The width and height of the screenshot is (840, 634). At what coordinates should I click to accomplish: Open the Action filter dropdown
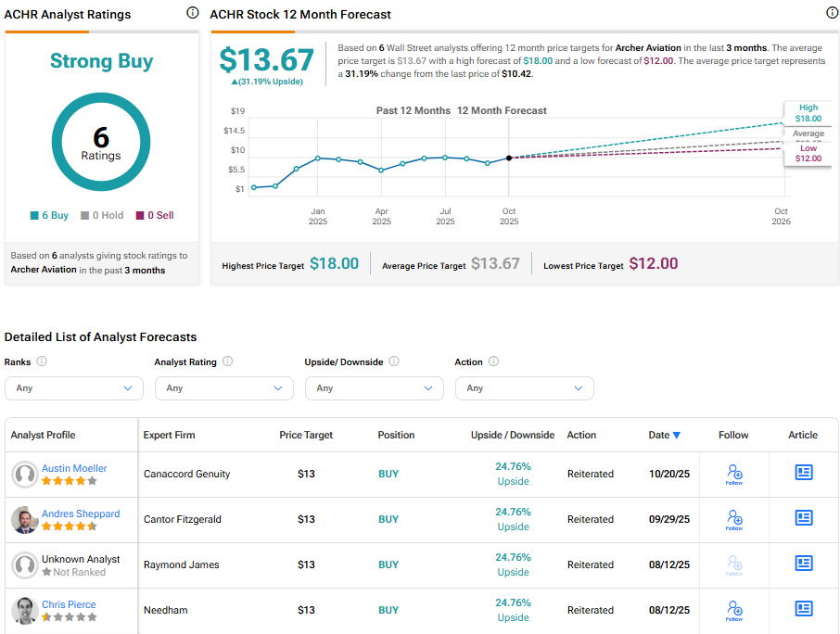[524, 388]
